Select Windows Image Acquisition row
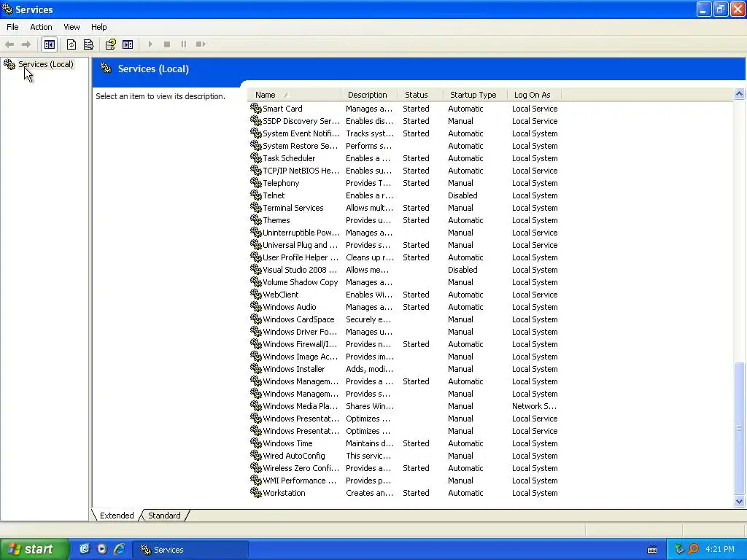 (x=404, y=356)
